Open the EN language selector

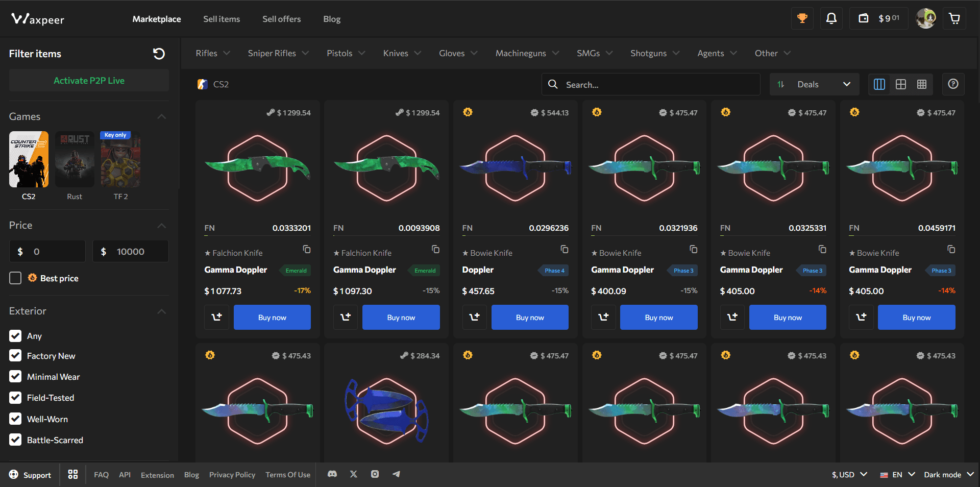[x=897, y=475]
